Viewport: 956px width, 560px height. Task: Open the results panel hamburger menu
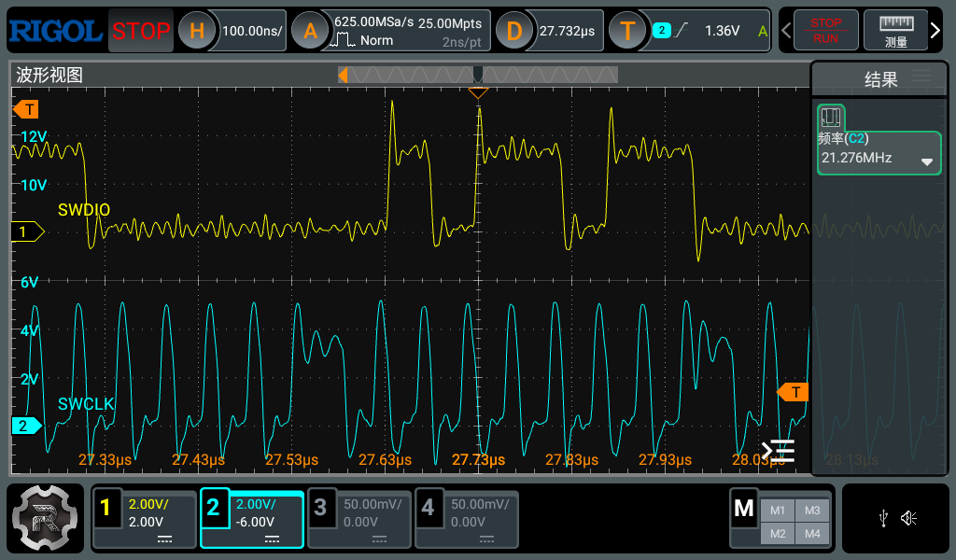pos(921,77)
